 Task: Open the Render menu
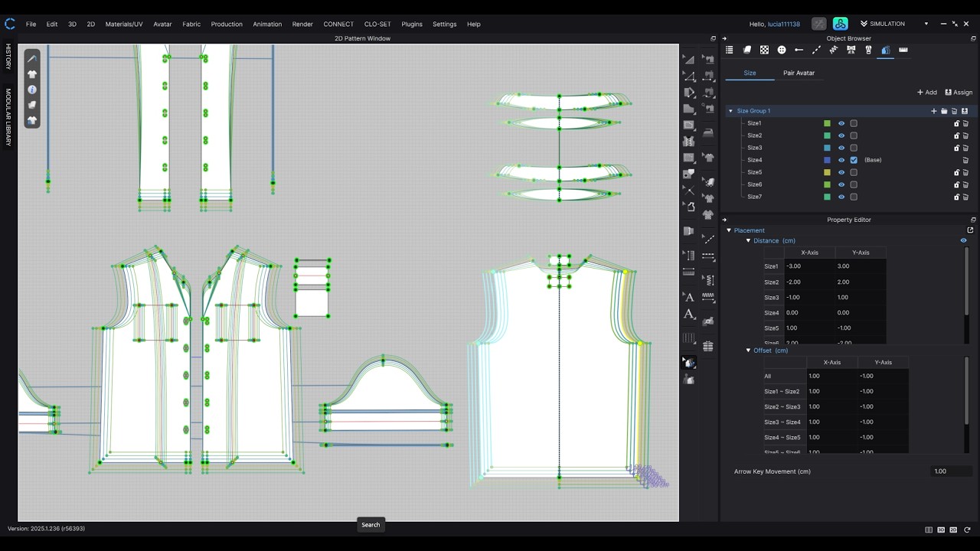(302, 24)
